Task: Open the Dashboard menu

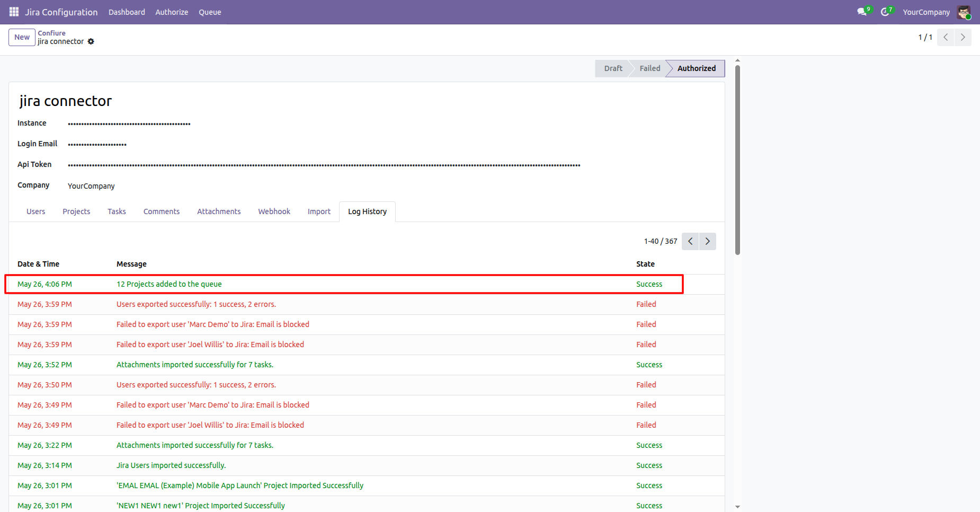Action: coord(127,12)
